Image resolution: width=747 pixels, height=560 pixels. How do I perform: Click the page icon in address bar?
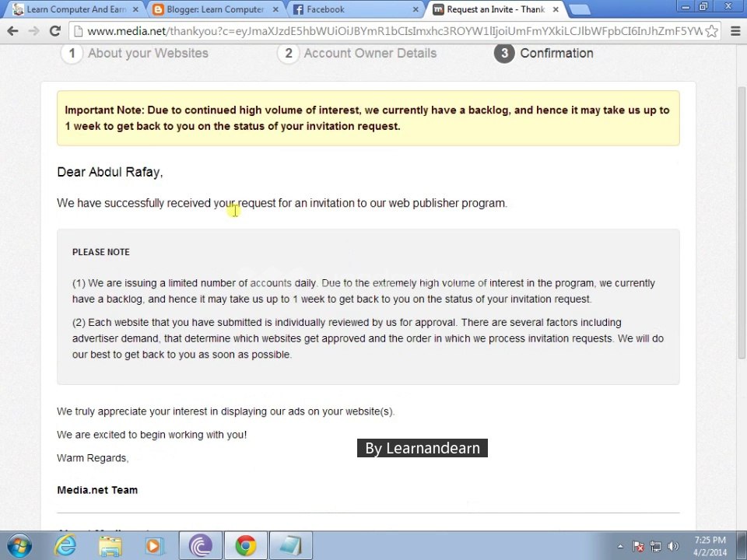pos(79,31)
